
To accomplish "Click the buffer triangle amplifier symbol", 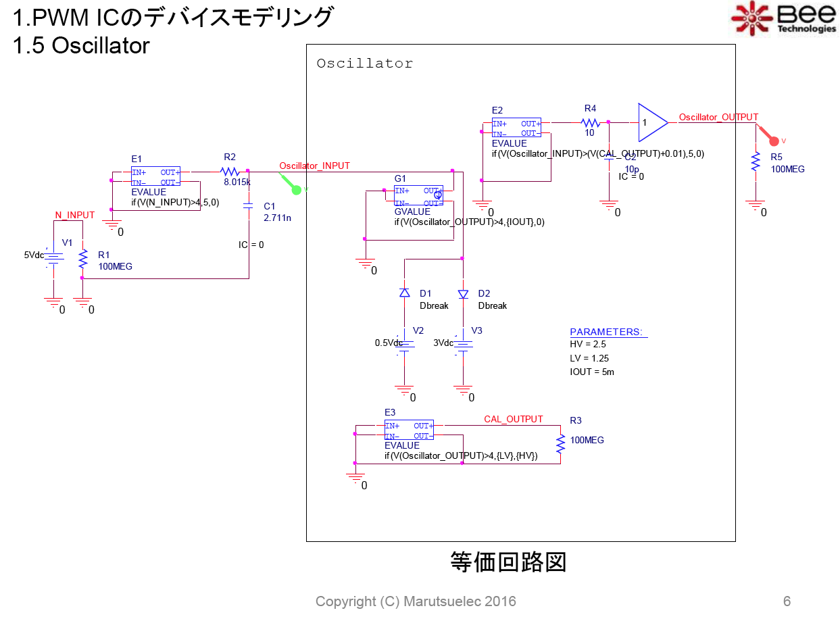I will (x=651, y=122).
